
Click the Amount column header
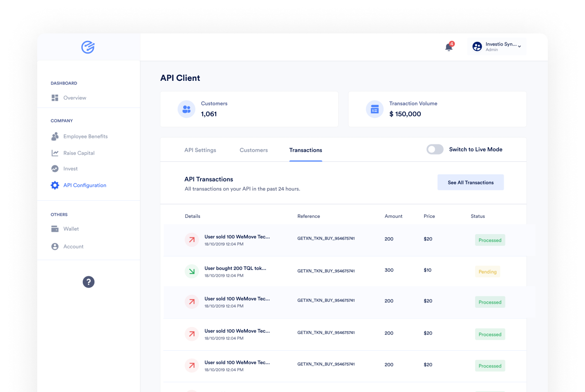[393, 216]
